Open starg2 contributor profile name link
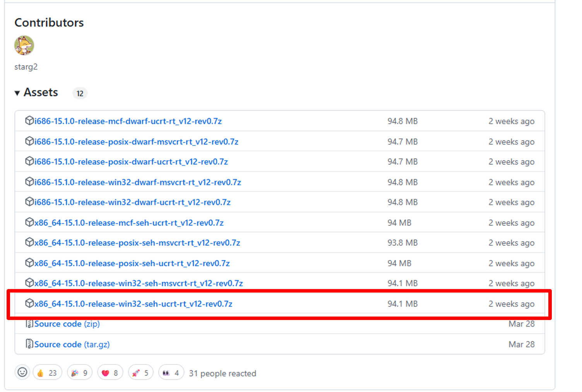The image size is (582, 392). click(26, 67)
